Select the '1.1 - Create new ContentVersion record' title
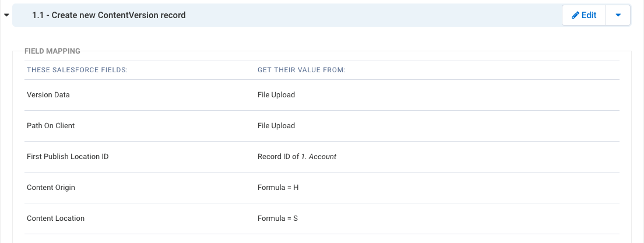The width and height of the screenshot is (644, 243). coord(109,15)
